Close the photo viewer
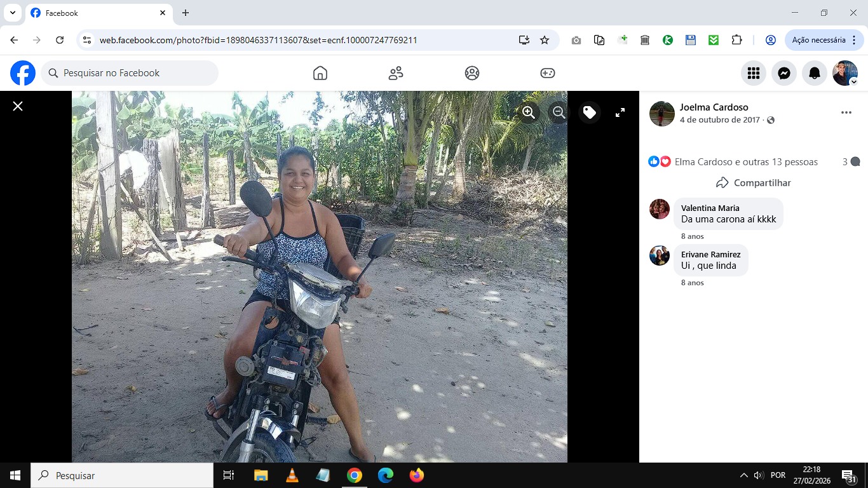868x488 pixels. coord(18,106)
